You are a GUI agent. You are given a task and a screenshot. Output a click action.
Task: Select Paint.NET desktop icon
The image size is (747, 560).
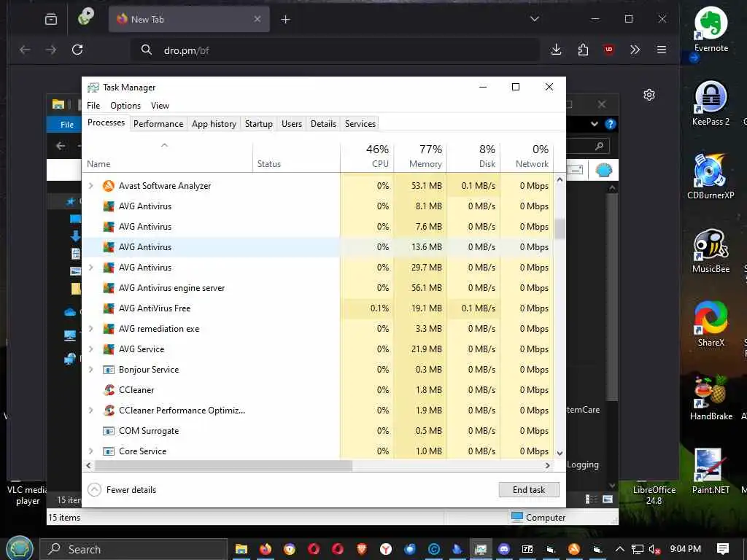click(711, 472)
